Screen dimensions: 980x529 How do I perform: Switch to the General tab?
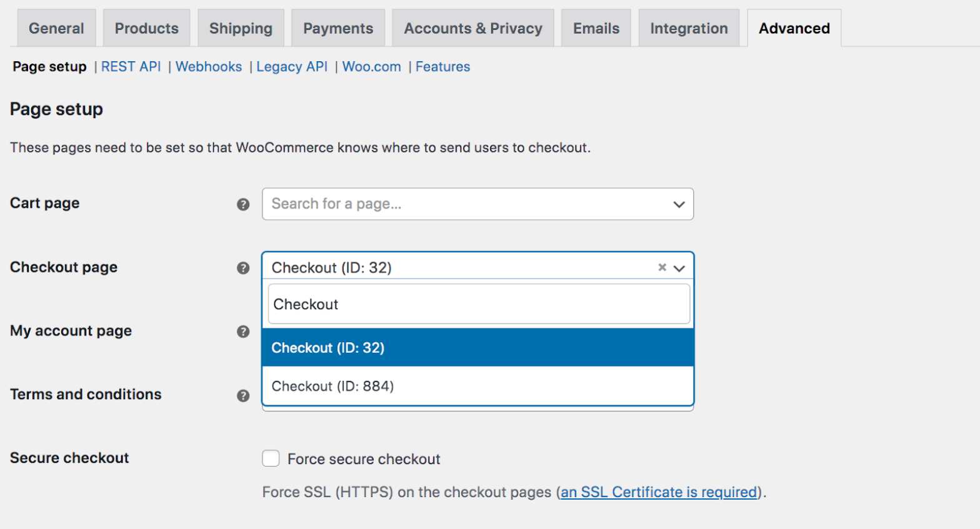point(56,27)
